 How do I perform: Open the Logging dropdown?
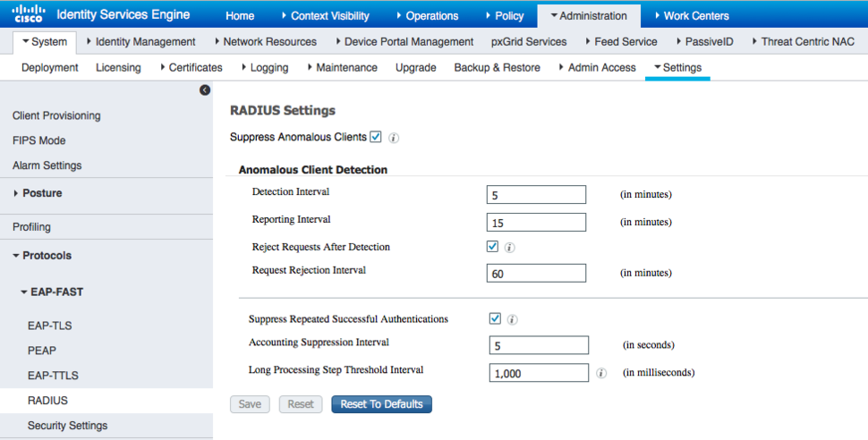pos(265,68)
